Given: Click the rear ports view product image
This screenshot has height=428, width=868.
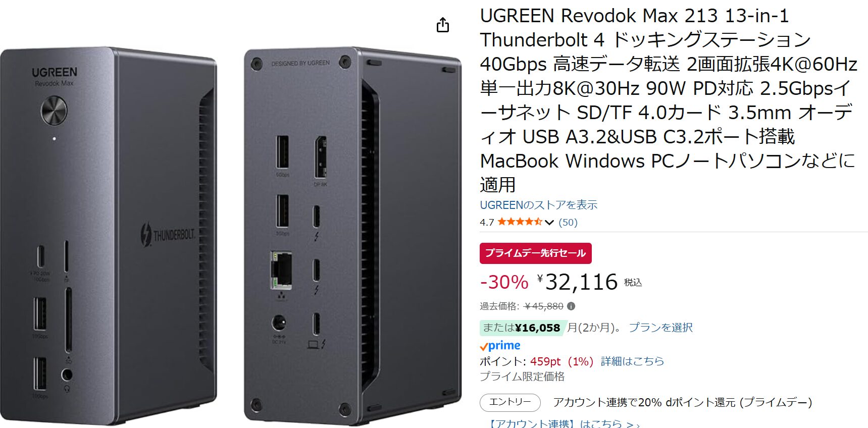Looking at the screenshot, I should click(352, 236).
